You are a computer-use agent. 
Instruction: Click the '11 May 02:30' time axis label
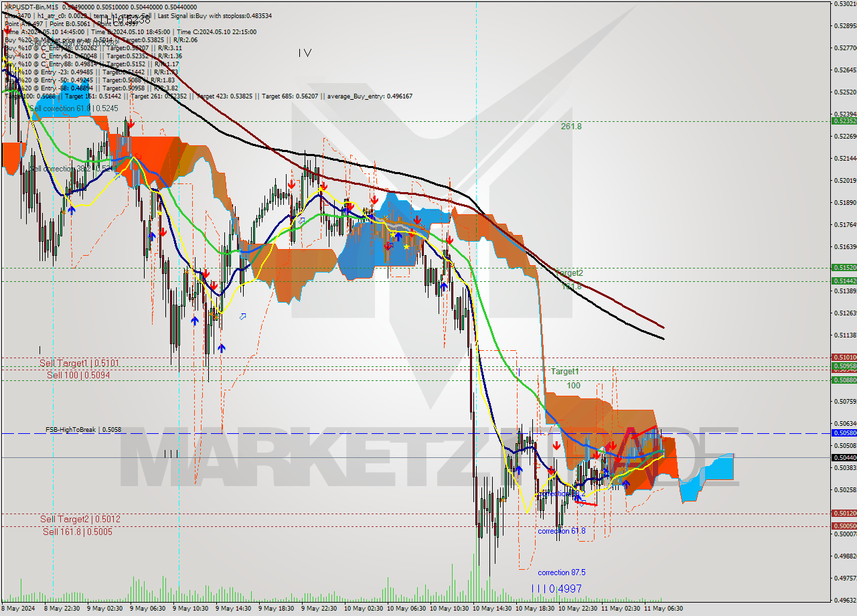tap(621, 609)
